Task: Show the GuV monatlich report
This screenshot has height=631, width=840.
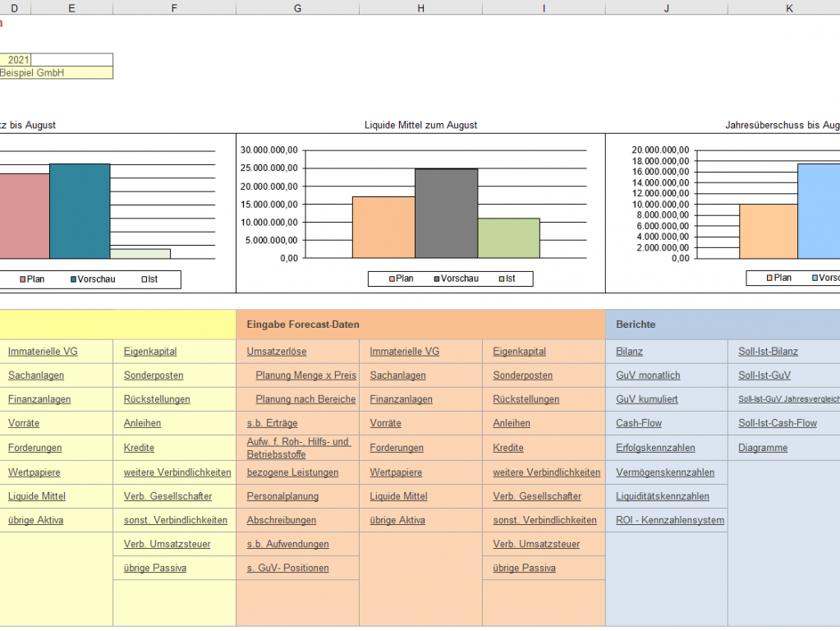Action: 648,375
